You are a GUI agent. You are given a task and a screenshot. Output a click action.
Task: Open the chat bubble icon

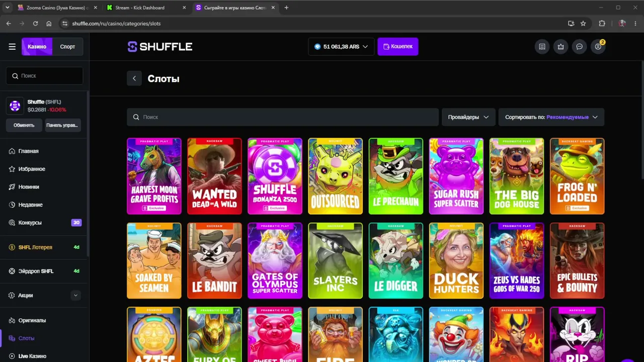[x=579, y=47]
